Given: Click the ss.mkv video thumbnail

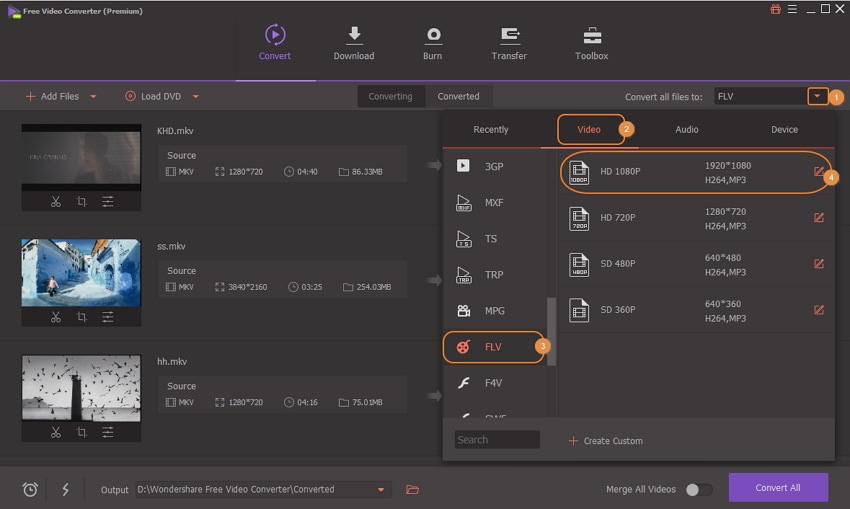Looking at the screenshot, I should pos(81,273).
